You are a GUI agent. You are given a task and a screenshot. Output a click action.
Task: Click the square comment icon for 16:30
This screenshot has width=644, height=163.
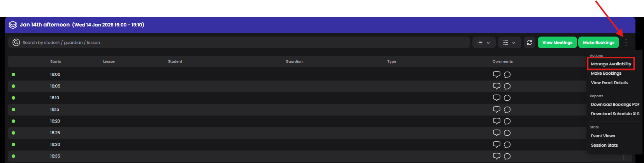point(497,144)
